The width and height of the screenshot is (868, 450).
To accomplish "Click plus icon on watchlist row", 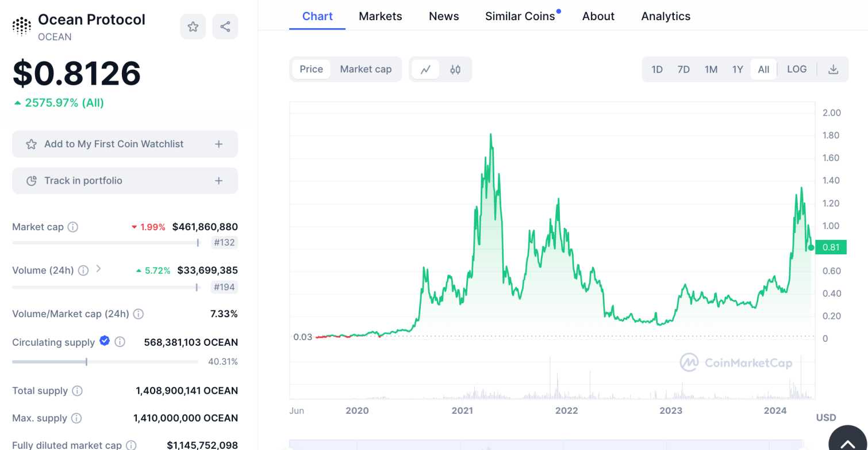I will coord(218,144).
